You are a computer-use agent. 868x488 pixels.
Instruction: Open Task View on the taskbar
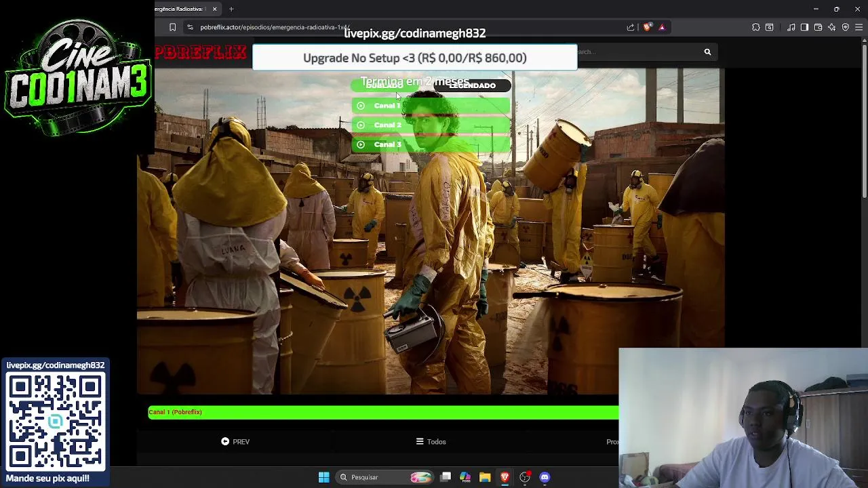tap(446, 477)
